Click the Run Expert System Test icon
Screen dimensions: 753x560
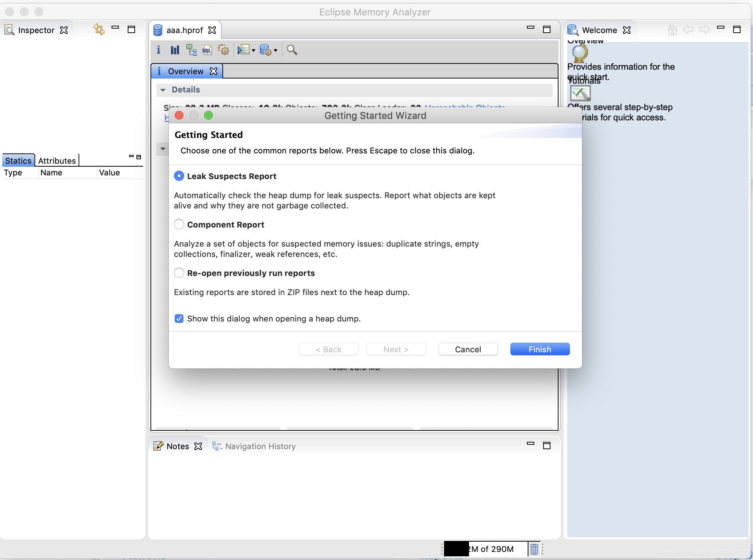click(244, 50)
